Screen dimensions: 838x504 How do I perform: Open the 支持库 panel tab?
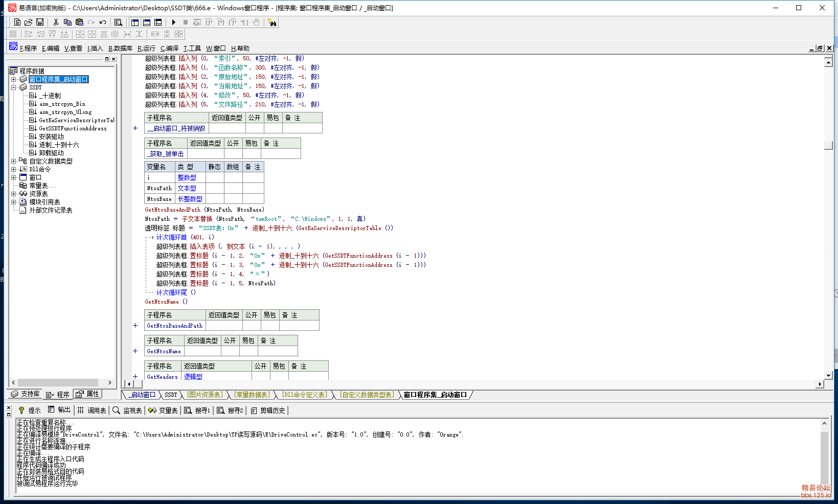(x=25, y=394)
